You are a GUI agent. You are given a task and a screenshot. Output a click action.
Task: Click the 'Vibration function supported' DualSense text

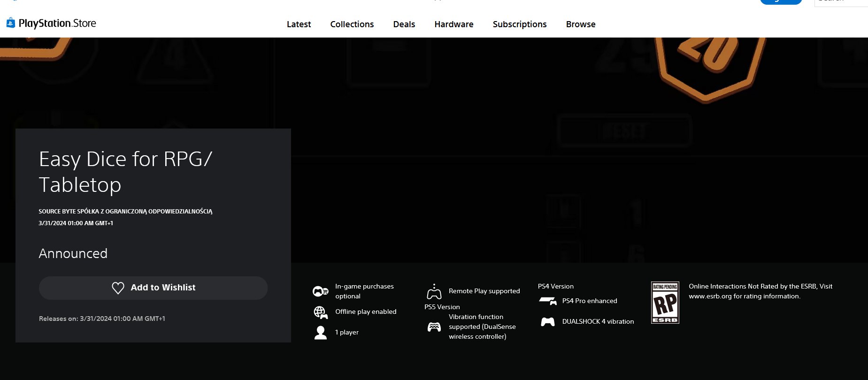[482, 327]
